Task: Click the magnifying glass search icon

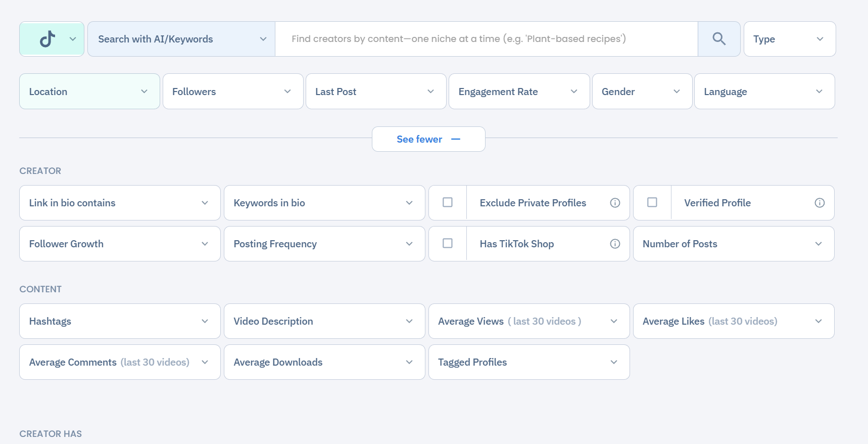Action: pos(718,39)
